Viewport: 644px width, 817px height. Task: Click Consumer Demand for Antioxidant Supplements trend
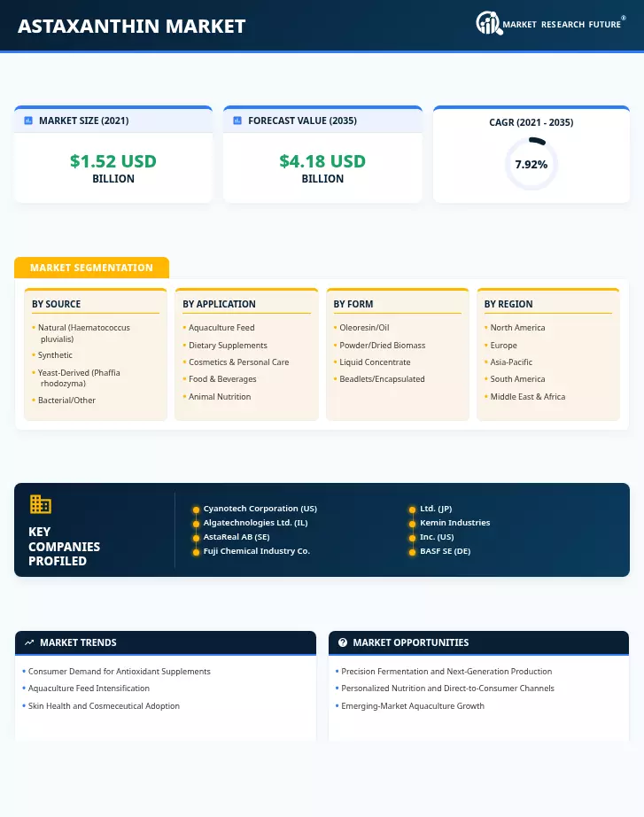pyautogui.click(x=120, y=671)
